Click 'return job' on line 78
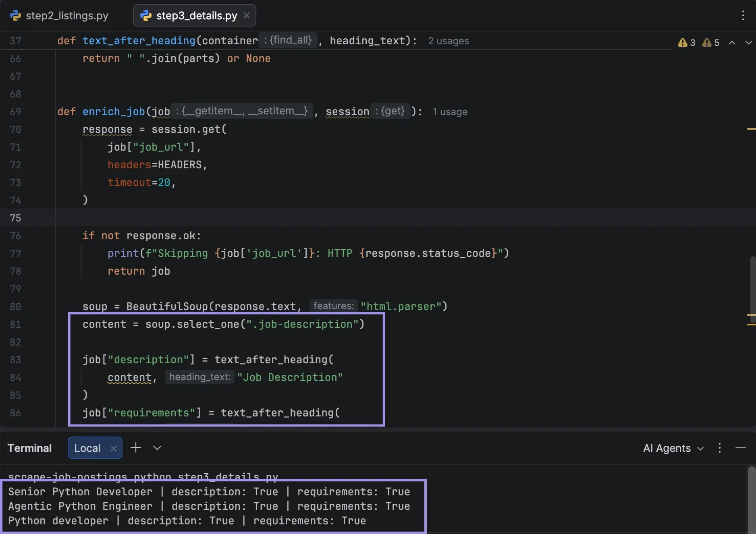Viewport: 756px width, 534px height. pos(139,271)
